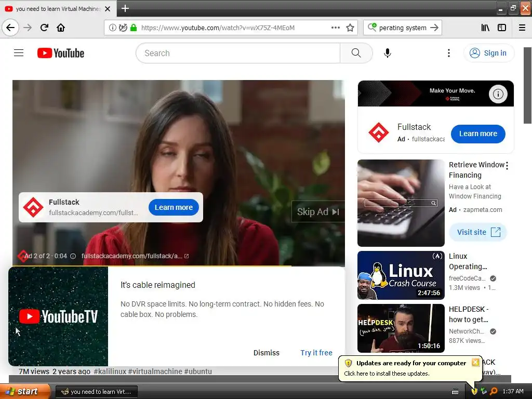Close the Updates are ready balloon

point(475,362)
